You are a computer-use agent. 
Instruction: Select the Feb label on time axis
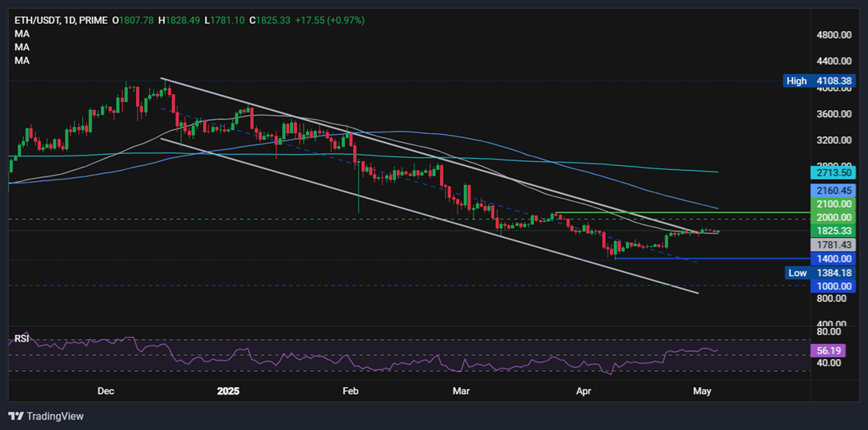click(x=350, y=392)
